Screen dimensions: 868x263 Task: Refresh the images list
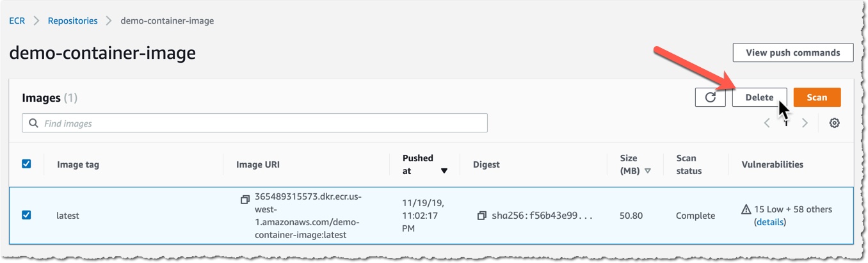point(710,97)
